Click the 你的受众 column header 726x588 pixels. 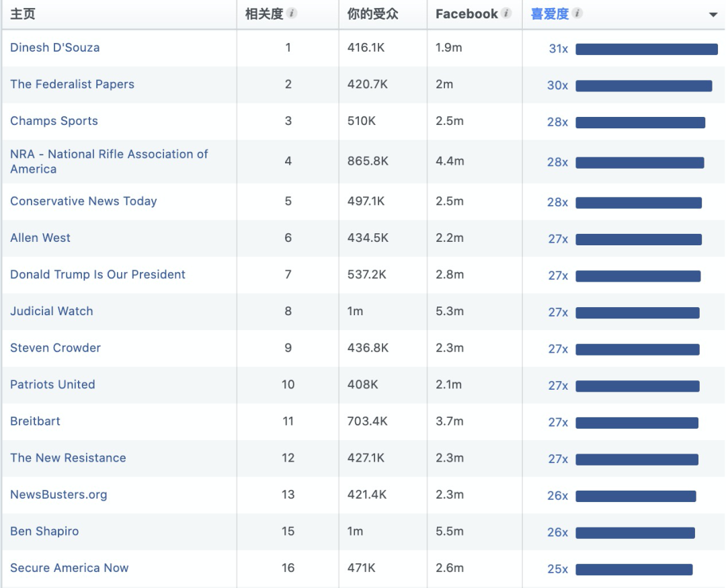click(372, 14)
